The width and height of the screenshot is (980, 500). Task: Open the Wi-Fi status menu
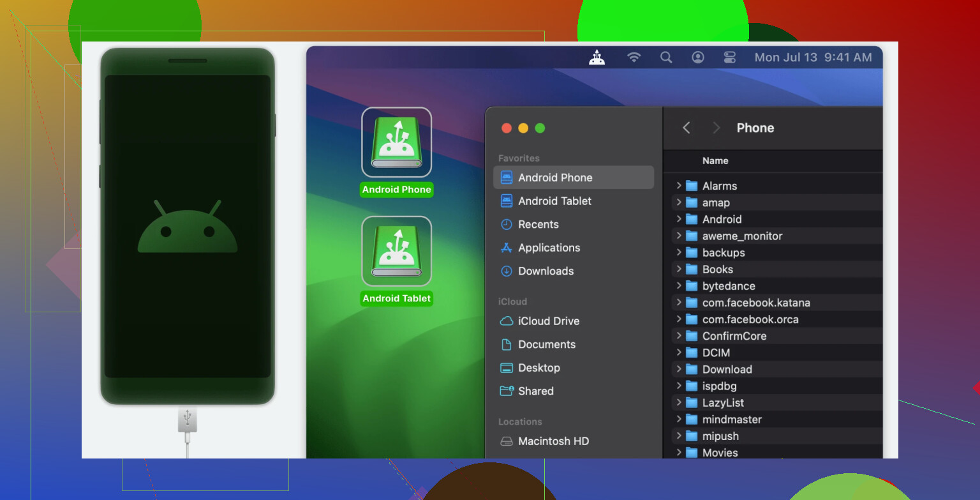click(x=634, y=57)
